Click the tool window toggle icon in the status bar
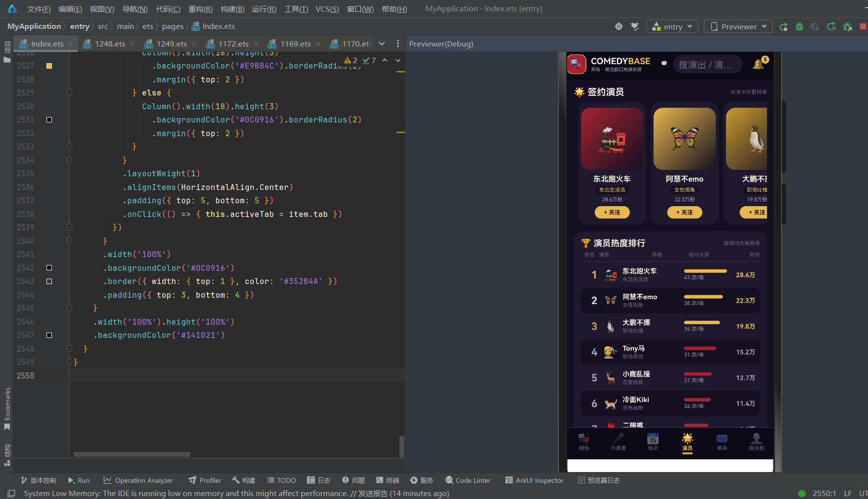868x499 pixels. pyautogui.click(x=12, y=493)
